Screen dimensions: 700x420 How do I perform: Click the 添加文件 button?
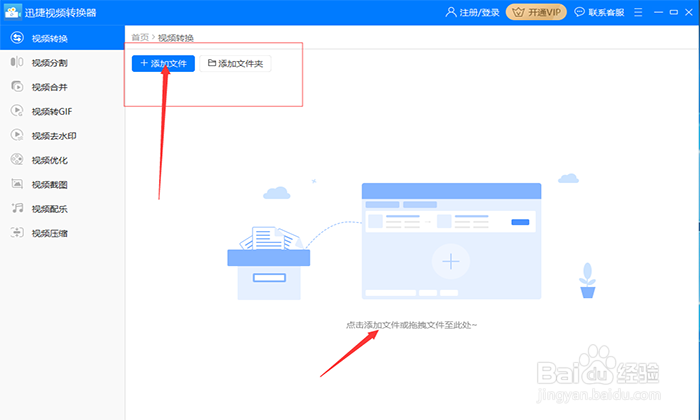[x=163, y=63]
